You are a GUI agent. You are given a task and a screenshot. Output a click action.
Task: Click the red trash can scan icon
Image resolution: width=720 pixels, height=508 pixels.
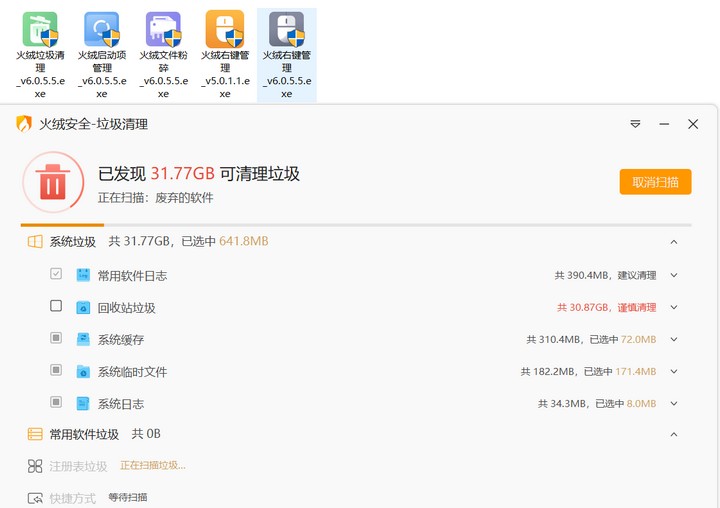53,182
